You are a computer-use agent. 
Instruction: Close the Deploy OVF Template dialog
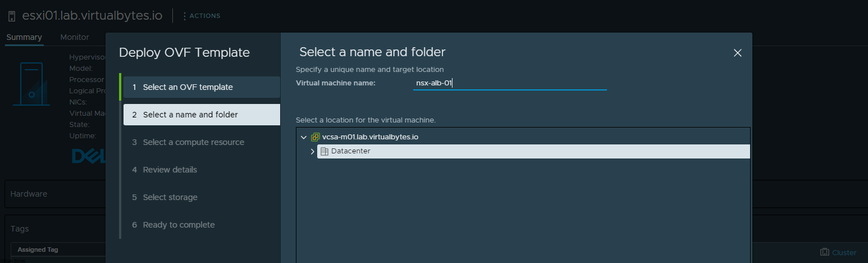738,53
